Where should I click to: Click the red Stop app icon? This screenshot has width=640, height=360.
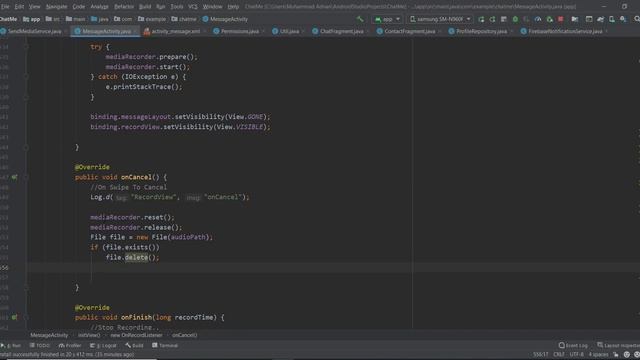pyautogui.click(x=561, y=19)
